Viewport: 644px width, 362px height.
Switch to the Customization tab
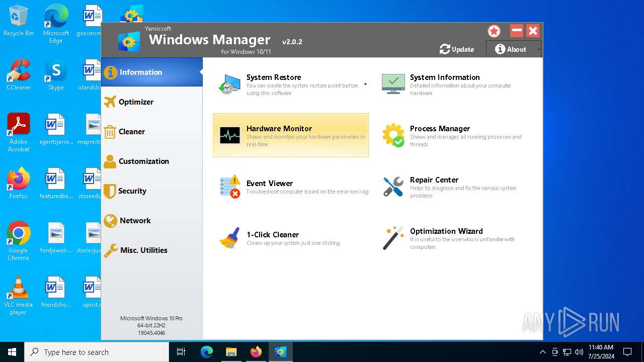152,161
